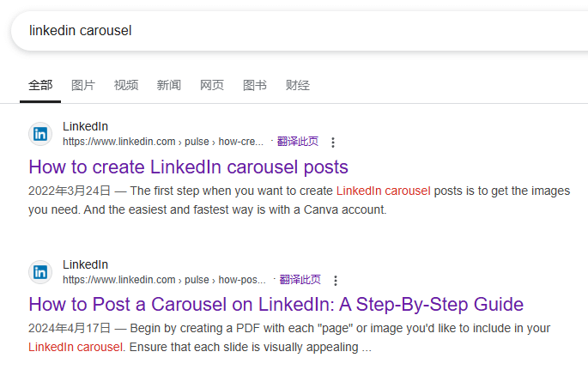Screen dimensions: 588x370
Task: Select the 全部 tab
Action: click(40, 86)
